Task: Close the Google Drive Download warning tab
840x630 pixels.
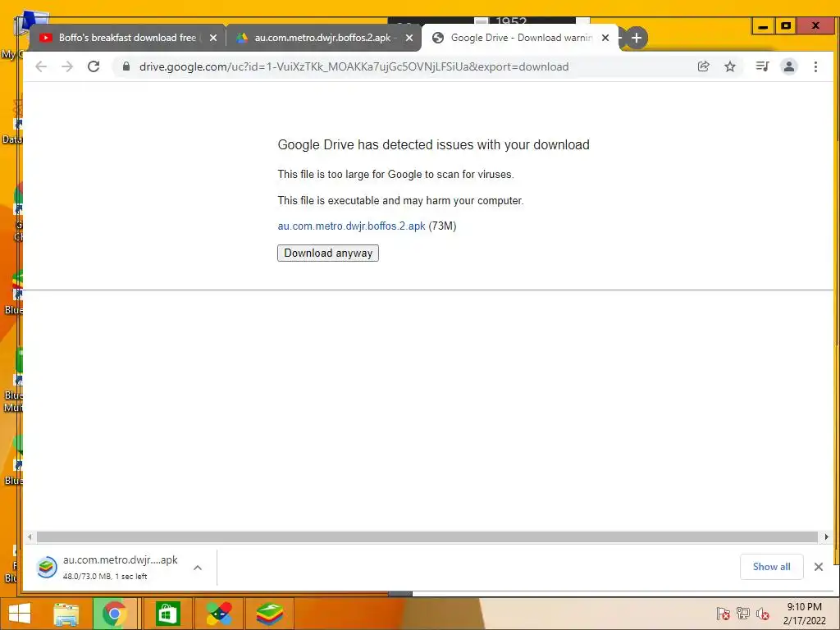Action: pos(605,38)
